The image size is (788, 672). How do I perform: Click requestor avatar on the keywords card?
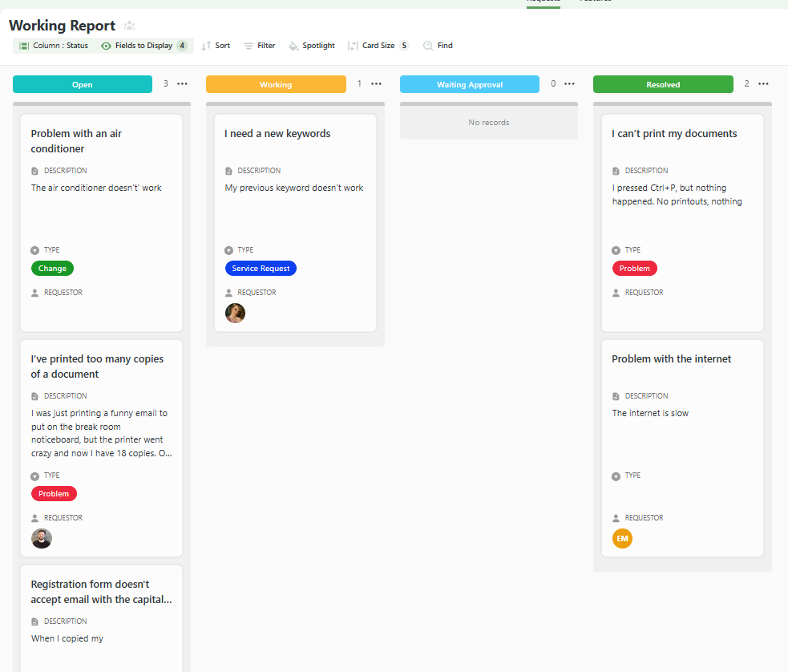[235, 313]
